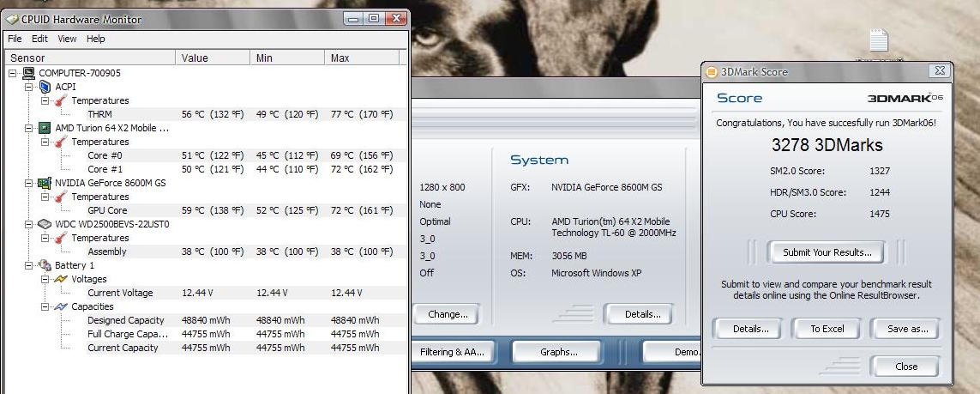Click the thermometer icon under ACPI
Viewport: 980px width, 394px height.
61,100
